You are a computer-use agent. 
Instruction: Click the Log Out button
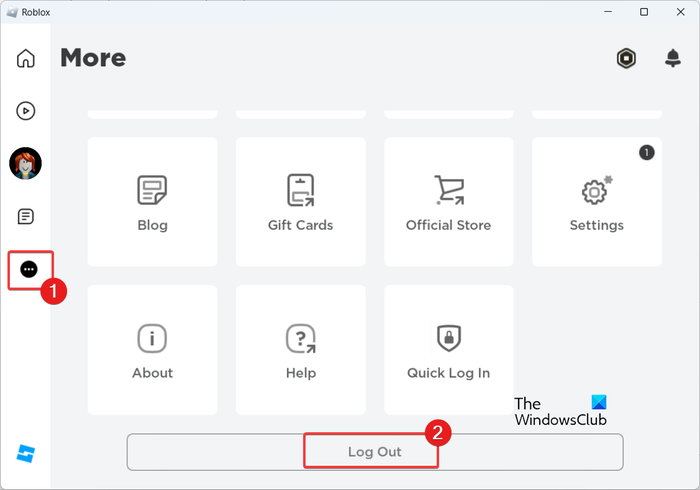[x=375, y=452]
